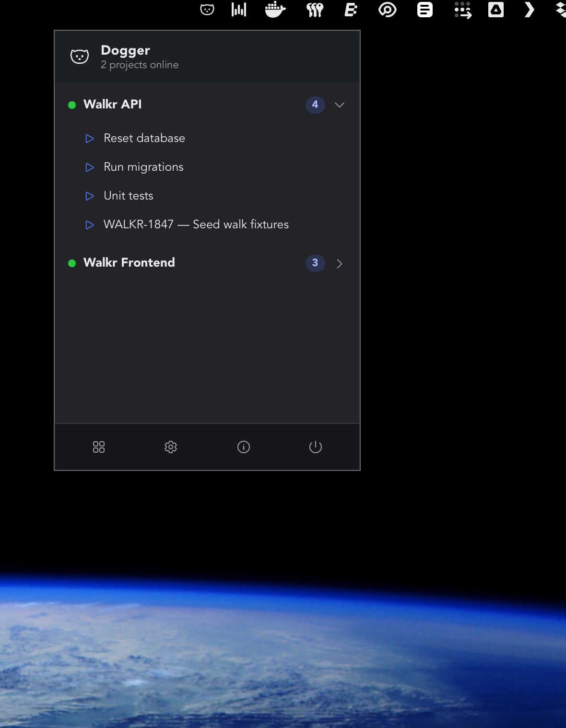Select the Walkr API project title

(x=113, y=104)
